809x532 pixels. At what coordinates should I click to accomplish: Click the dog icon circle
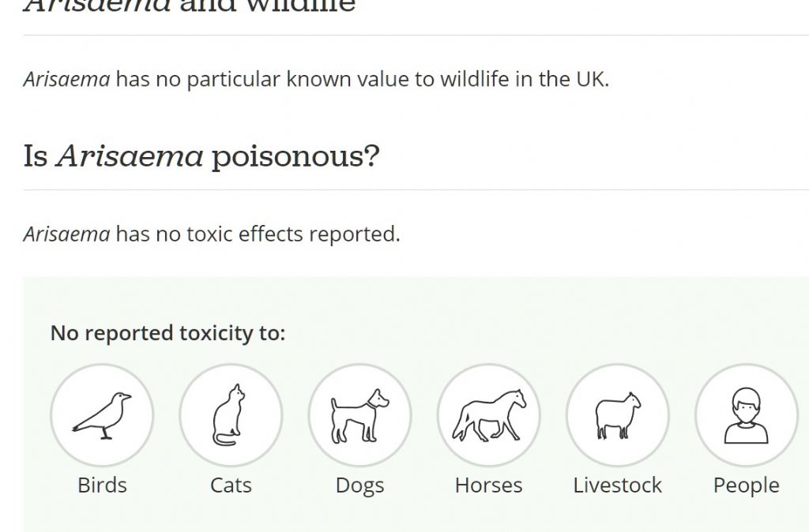click(360, 415)
